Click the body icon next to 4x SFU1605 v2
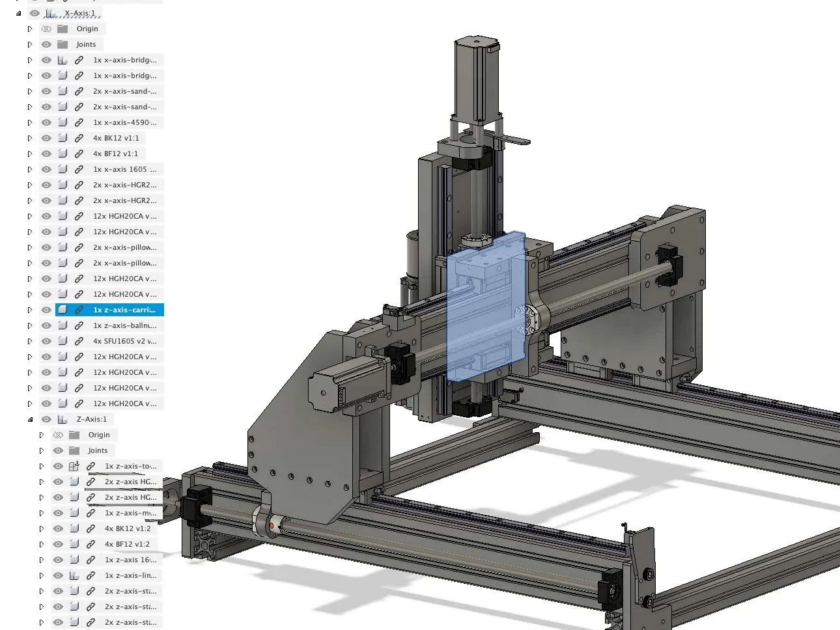Image resolution: width=840 pixels, height=630 pixels. pyautogui.click(x=62, y=340)
